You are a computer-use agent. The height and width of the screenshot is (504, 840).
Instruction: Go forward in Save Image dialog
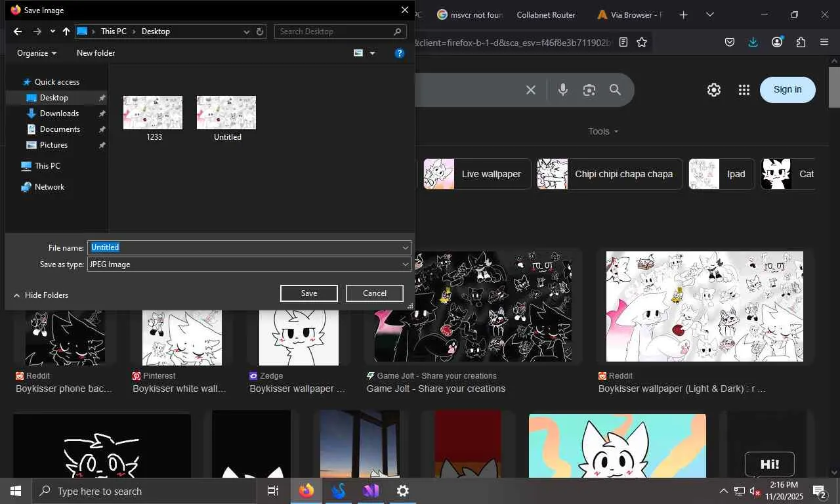click(x=37, y=31)
